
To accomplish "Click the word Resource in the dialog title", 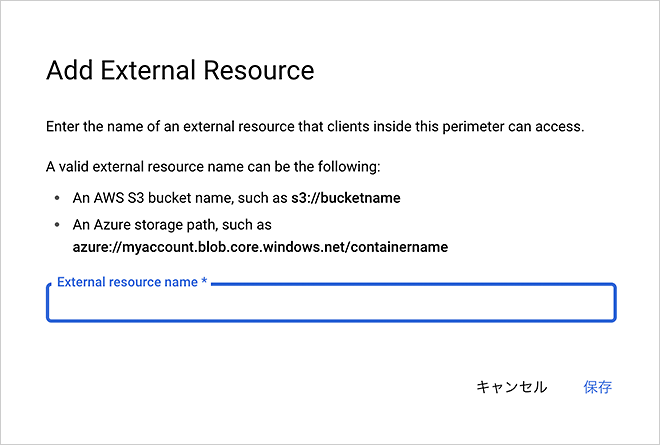I will point(259,70).
